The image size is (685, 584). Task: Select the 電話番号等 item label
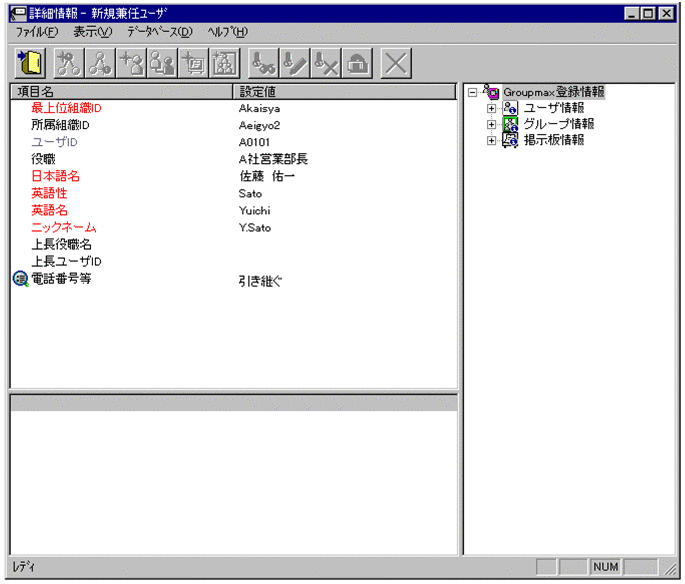[x=61, y=278]
